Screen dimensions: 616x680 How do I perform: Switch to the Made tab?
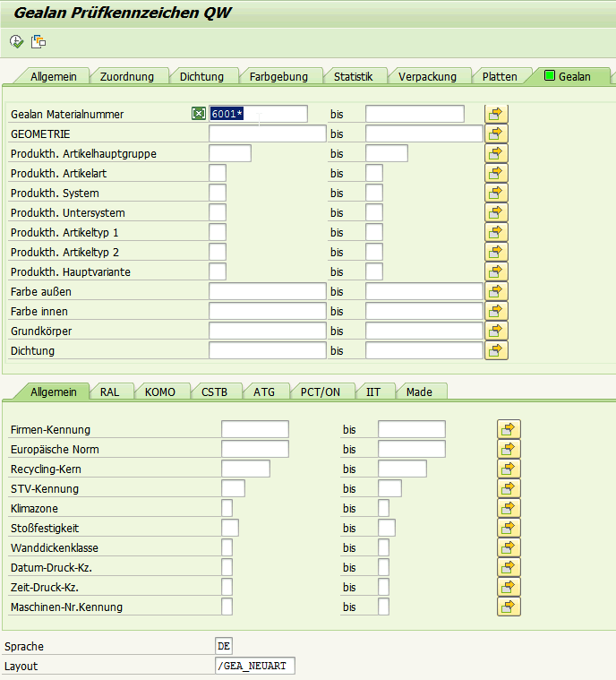coord(419,392)
